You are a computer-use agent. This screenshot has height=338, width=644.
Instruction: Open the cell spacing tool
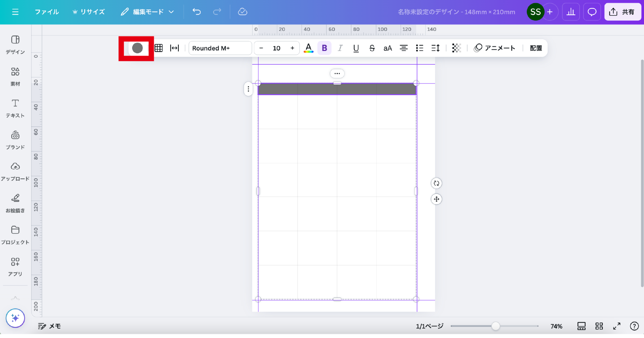(174, 48)
